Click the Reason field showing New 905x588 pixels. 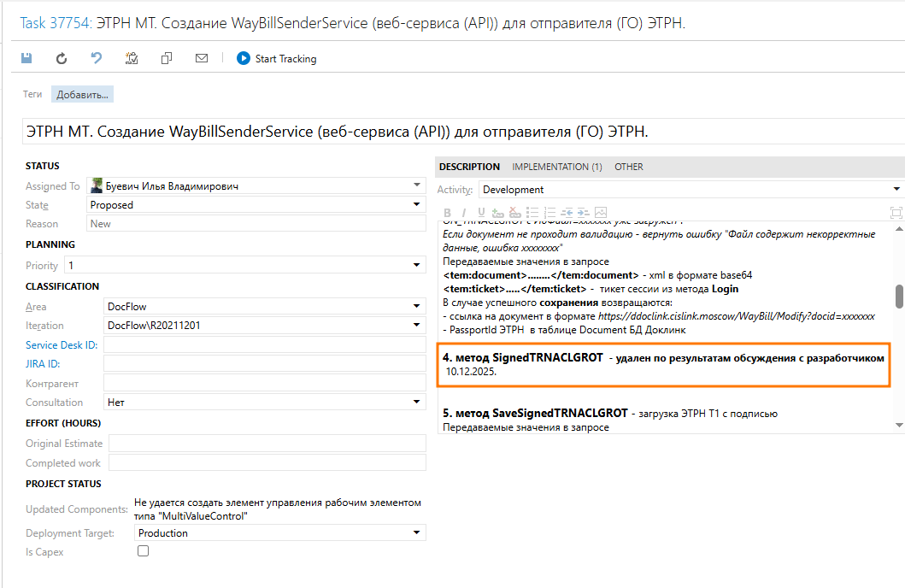[256, 224]
